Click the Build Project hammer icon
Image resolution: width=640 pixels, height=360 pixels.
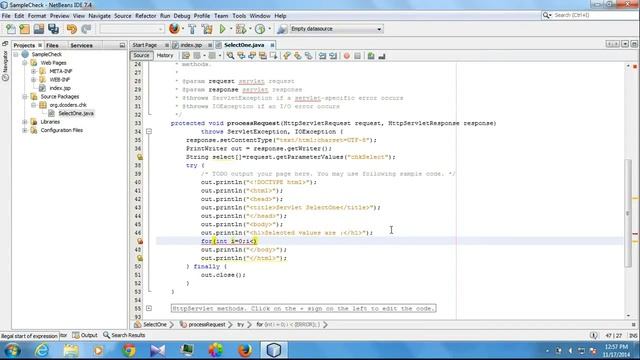coord(192,29)
